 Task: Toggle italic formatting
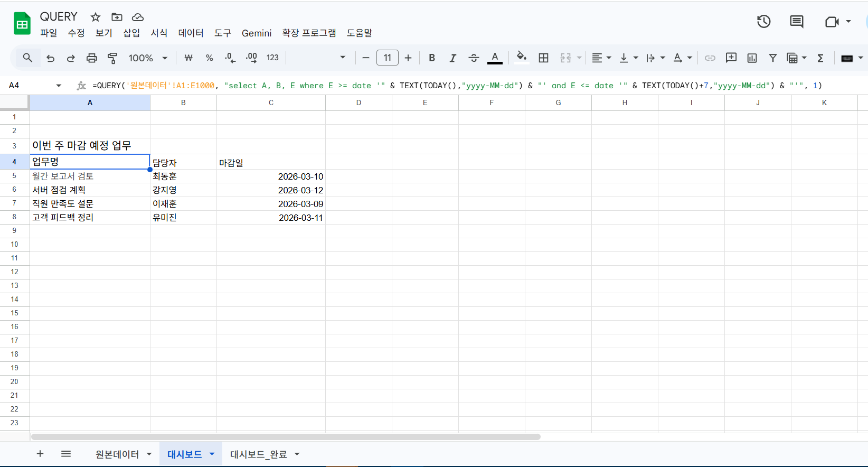452,58
